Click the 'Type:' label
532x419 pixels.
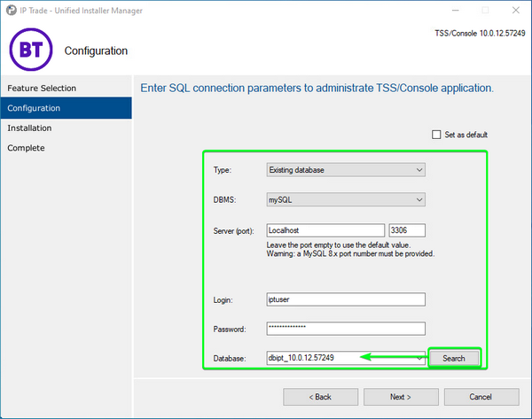(x=223, y=170)
